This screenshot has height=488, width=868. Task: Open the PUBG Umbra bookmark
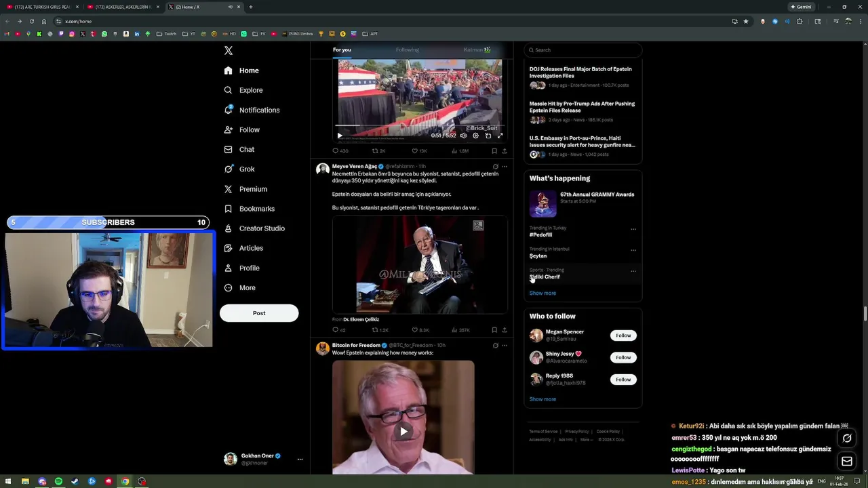coord(298,34)
